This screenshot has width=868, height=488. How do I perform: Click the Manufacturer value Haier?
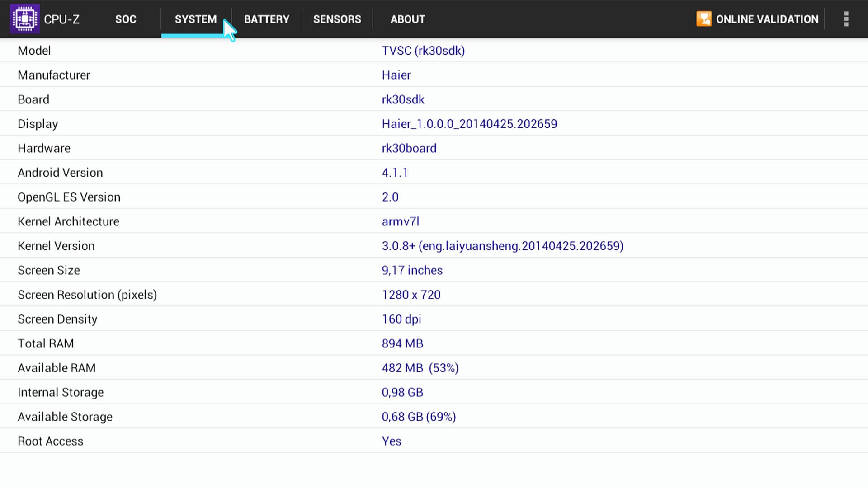pos(396,75)
